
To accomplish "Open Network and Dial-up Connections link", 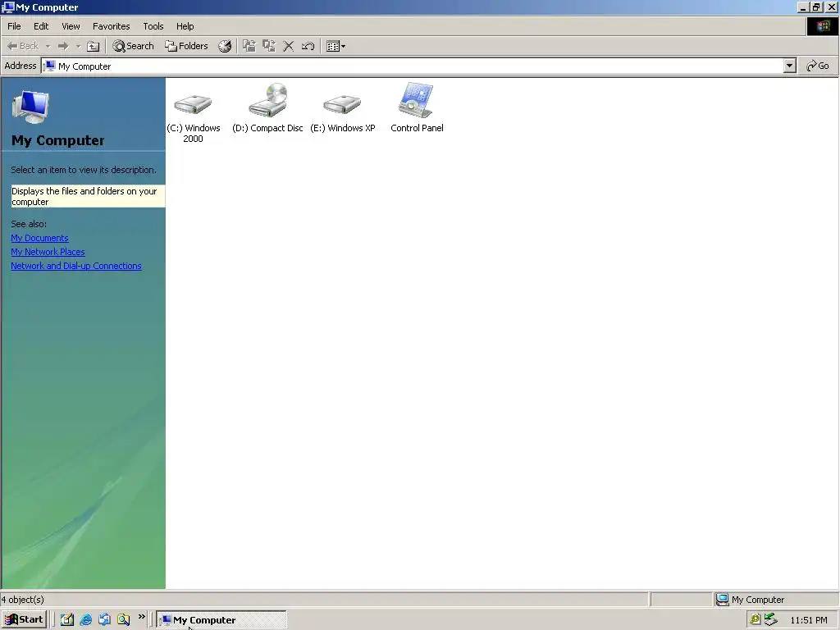I will point(76,266).
